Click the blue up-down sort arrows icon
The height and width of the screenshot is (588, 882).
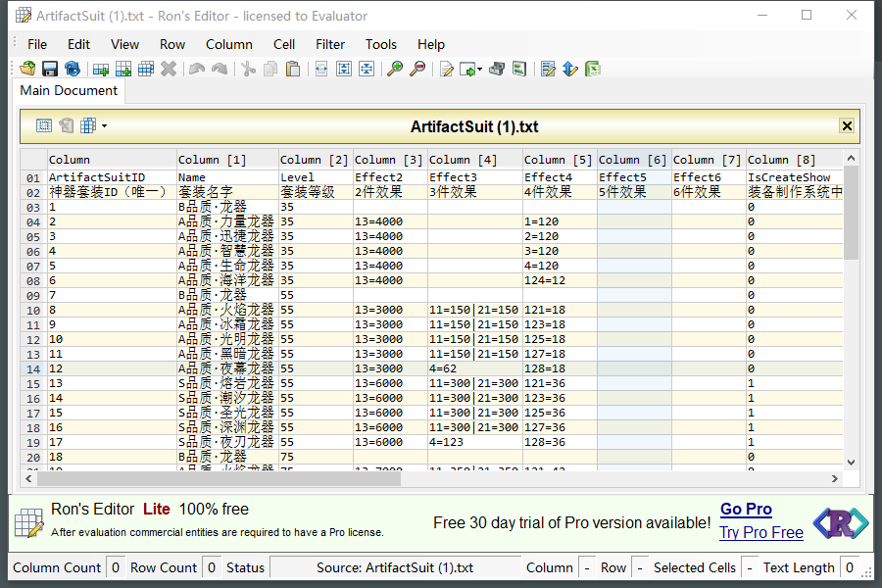point(569,69)
